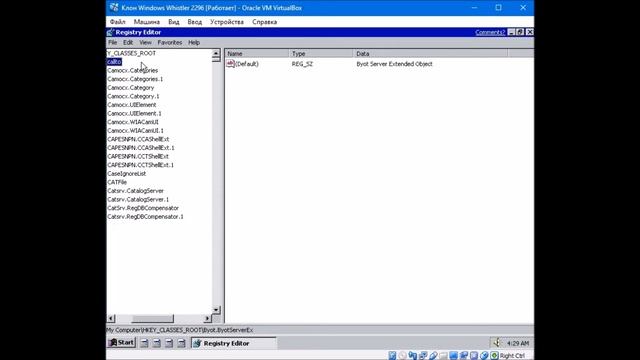Click the display indicator in VirtualBox status bar
The height and width of the screenshot is (360, 640).
453,356
